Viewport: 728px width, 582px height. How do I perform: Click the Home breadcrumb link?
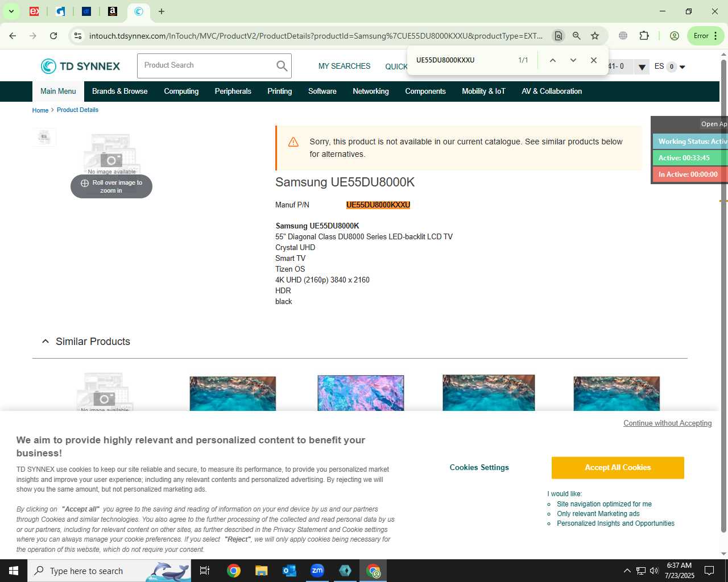pos(40,110)
